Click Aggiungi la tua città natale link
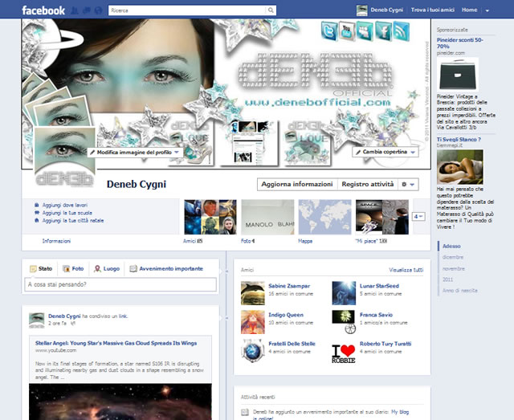 73,221
